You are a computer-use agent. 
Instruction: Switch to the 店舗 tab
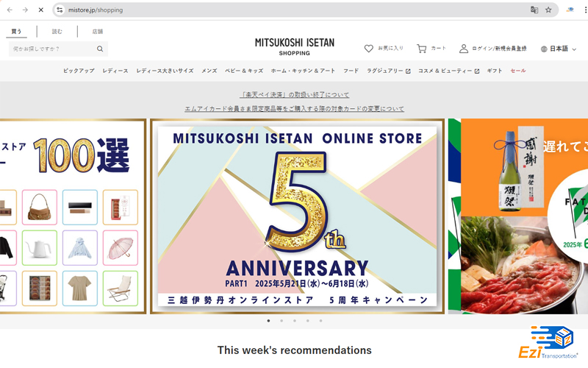click(x=98, y=32)
